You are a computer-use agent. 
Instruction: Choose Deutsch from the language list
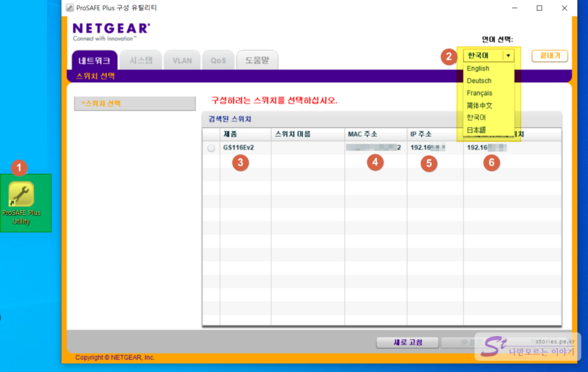click(479, 81)
